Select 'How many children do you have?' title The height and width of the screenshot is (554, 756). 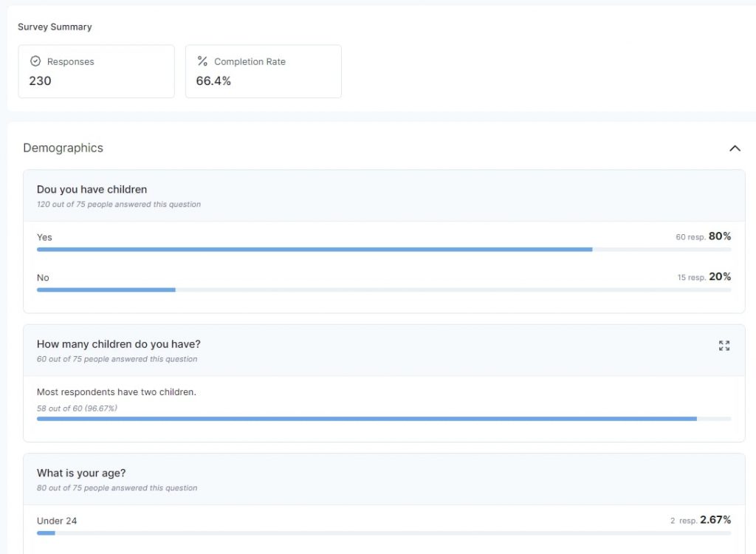click(119, 344)
